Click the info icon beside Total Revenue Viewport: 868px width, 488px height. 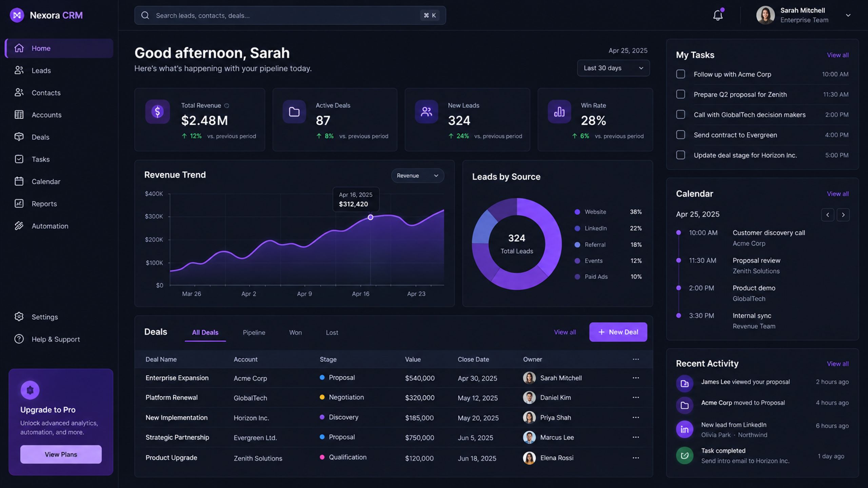coord(227,106)
